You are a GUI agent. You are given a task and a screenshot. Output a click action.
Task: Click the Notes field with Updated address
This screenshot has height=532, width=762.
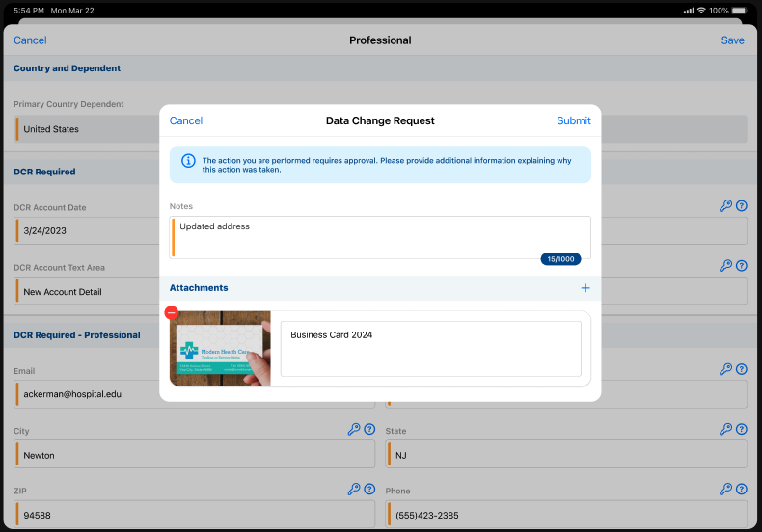(x=380, y=237)
